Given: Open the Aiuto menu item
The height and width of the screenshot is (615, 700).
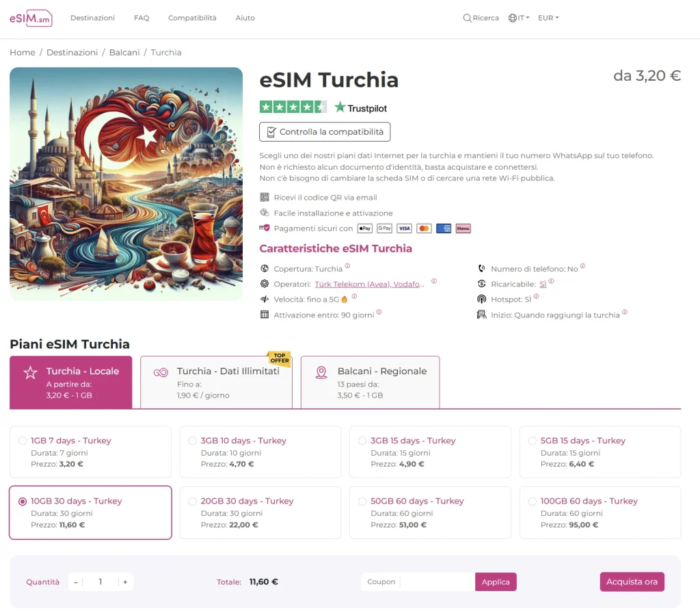Looking at the screenshot, I should (x=245, y=18).
